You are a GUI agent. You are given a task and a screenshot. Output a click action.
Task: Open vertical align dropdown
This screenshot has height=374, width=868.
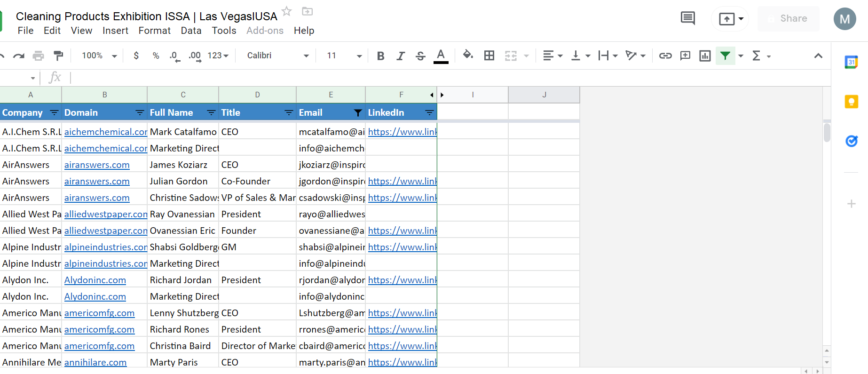pyautogui.click(x=581, y=56)
